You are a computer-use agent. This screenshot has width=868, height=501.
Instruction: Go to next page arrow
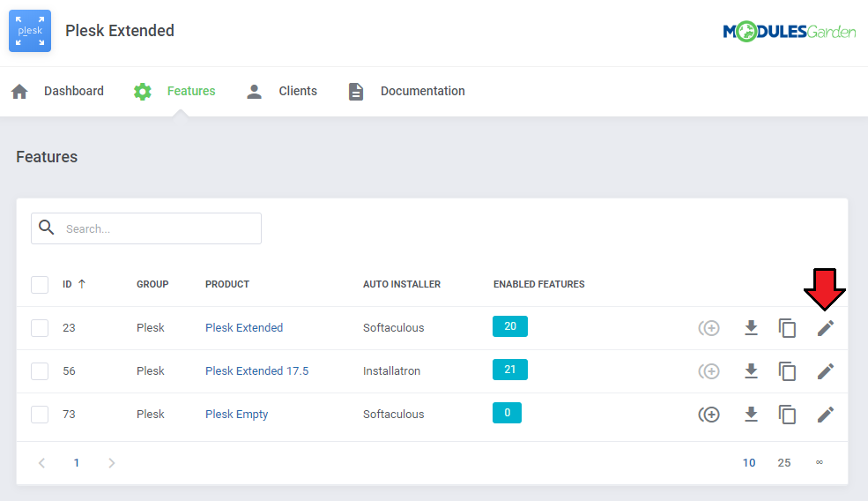(x=112, y=463)
